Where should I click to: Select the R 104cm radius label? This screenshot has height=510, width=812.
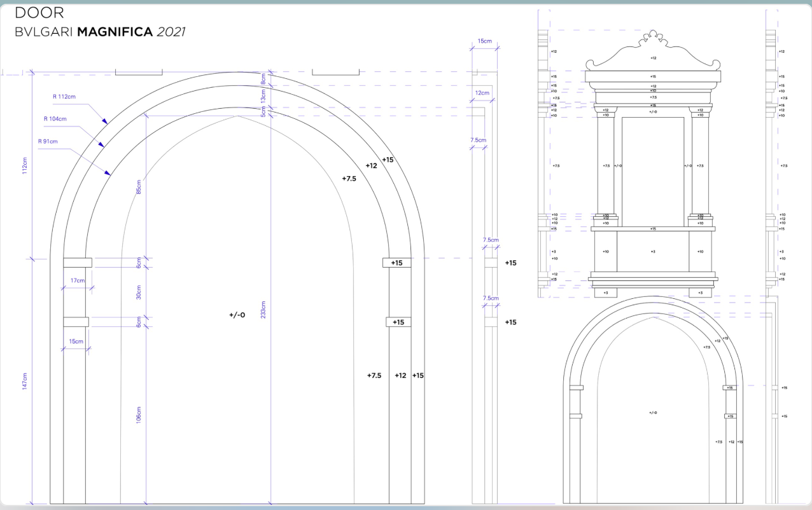55,119
